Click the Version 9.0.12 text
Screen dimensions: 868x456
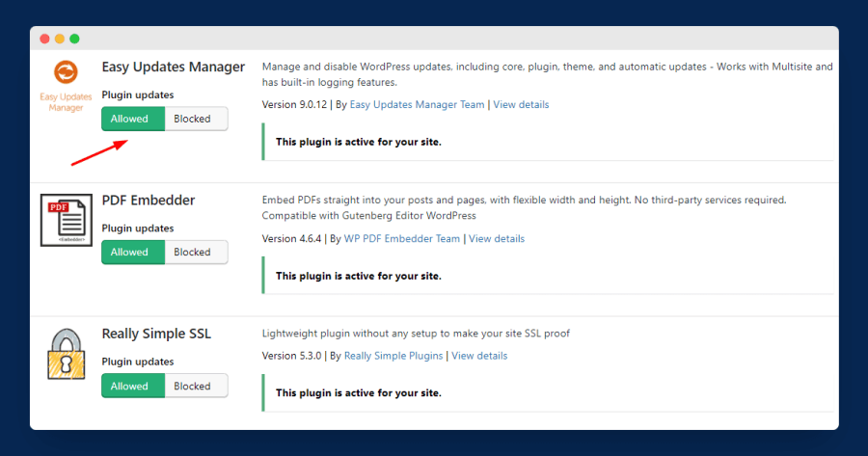point(294,104)
